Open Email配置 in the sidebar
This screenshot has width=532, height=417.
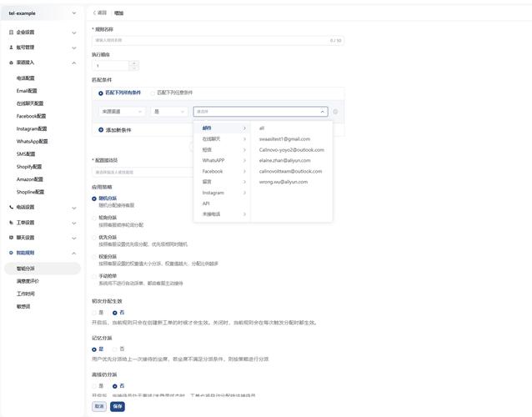27,91
